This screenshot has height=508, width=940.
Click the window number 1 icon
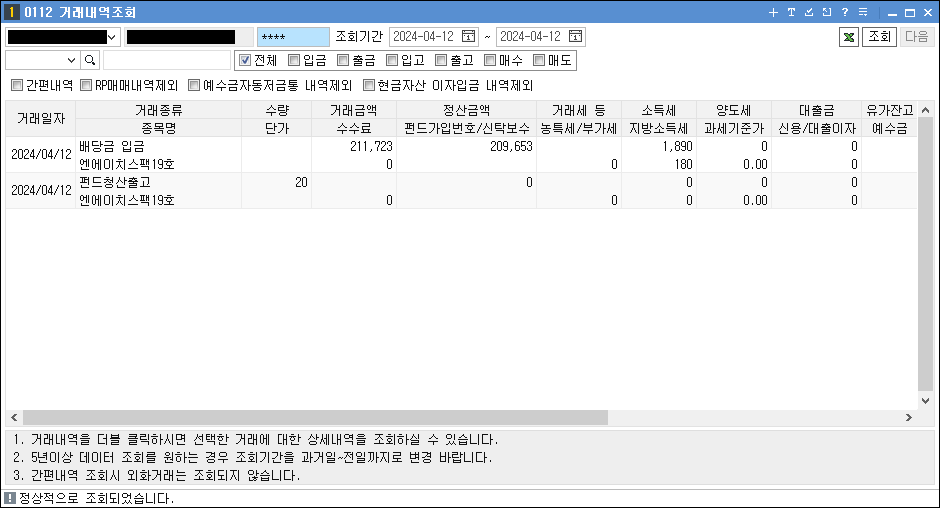[11, 12]
